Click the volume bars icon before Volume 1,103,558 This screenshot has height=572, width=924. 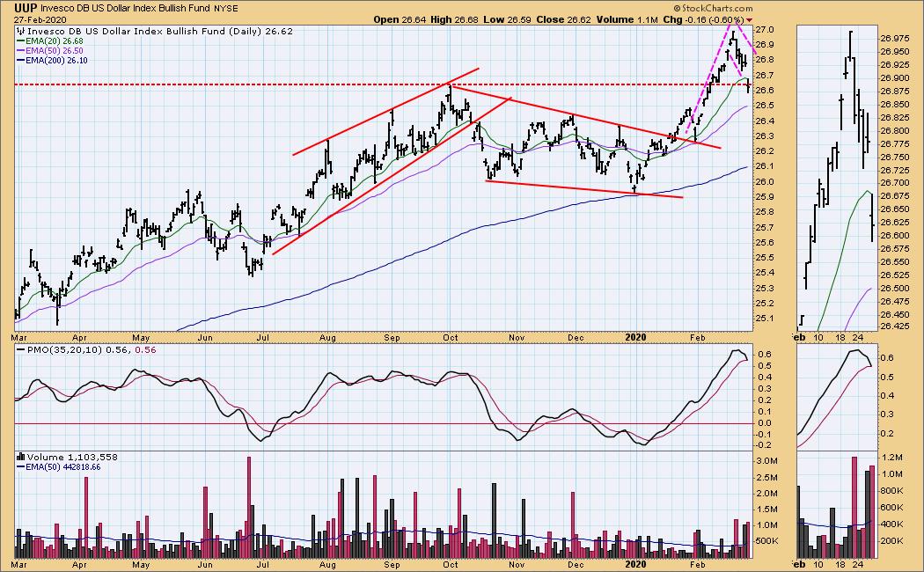coord(20,457)
